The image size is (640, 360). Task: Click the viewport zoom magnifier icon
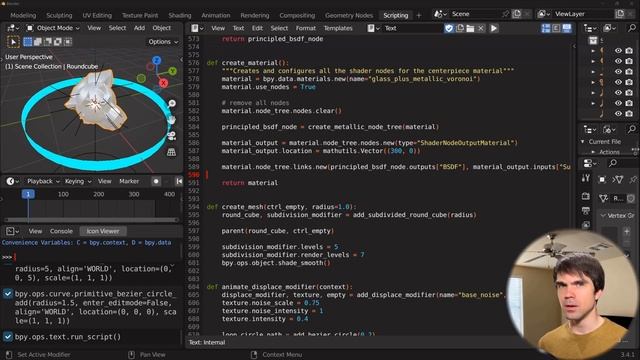(x=172, y=104)
